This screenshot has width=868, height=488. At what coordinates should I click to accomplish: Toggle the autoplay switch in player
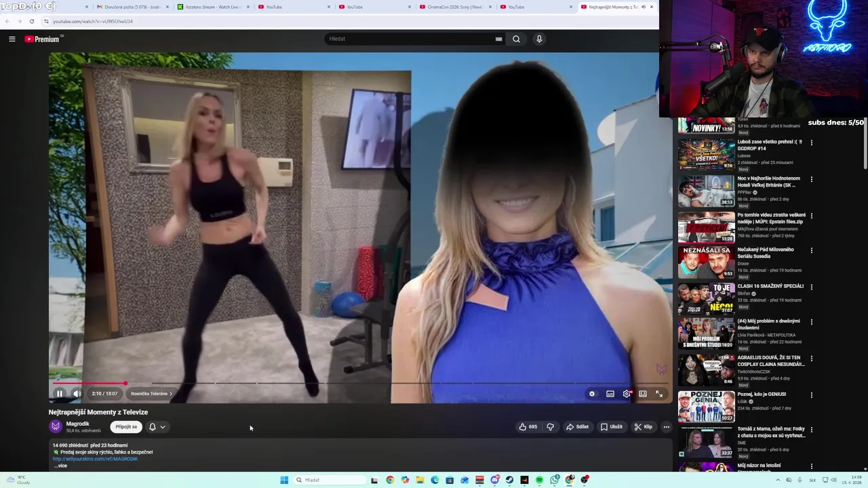pyautogui.click(x=592, y=393)
